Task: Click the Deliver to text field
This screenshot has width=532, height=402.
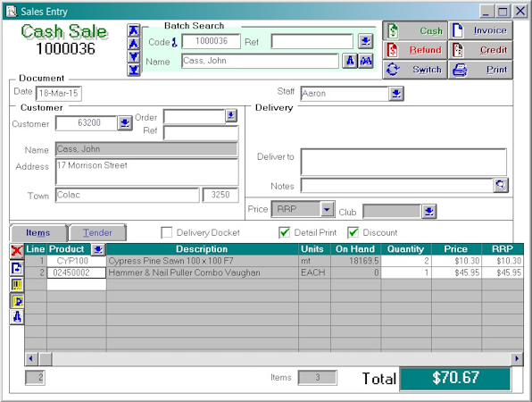Action: (x=403, y=163)
